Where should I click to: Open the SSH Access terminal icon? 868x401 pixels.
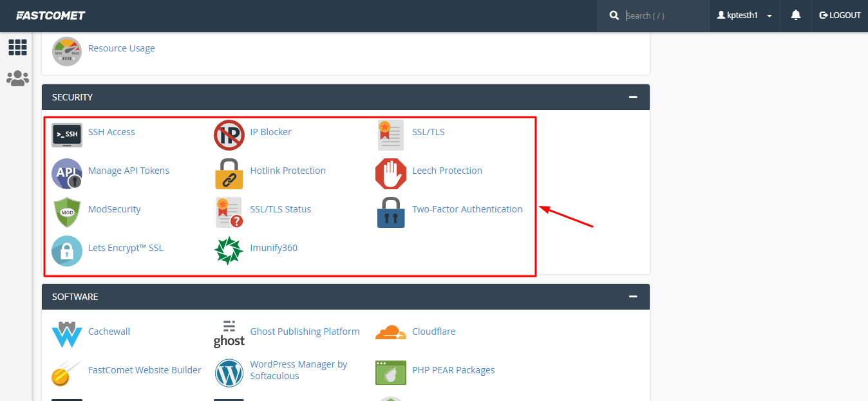pyautogui.click(x=67, y=135)
